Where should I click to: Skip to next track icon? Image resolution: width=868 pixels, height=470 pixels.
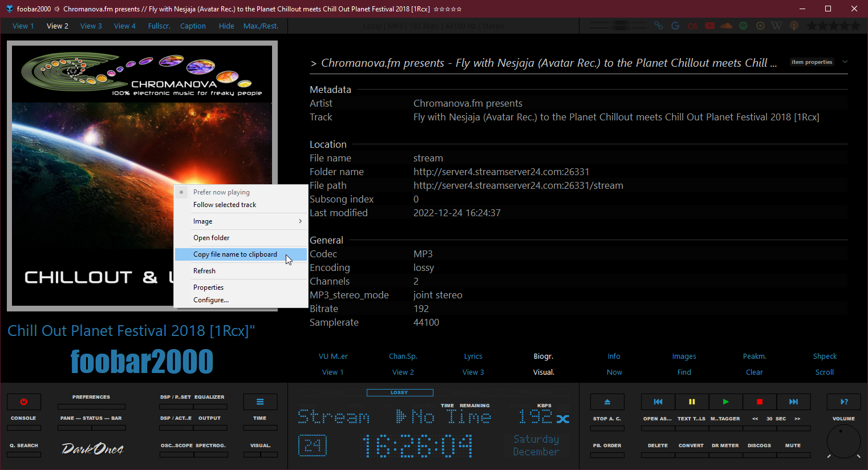tap(793, 402)
